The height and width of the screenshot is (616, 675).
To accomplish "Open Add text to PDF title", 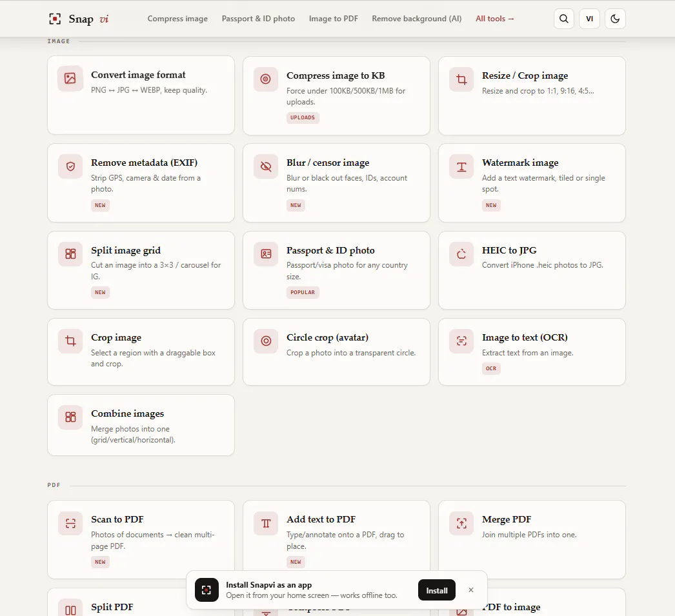I will coord(321,519).
